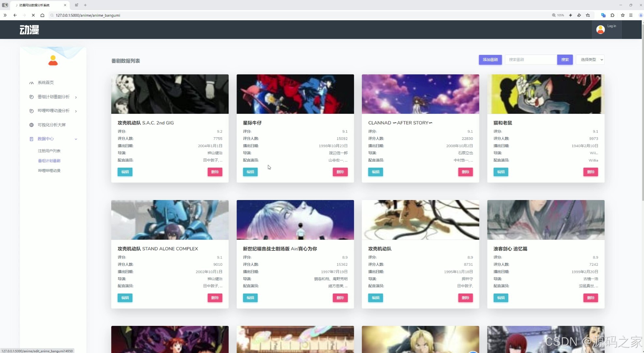The width and height of the screenshot is (644, 353).
Task: Click the browser back arrow
Action: tap(15, 15)
